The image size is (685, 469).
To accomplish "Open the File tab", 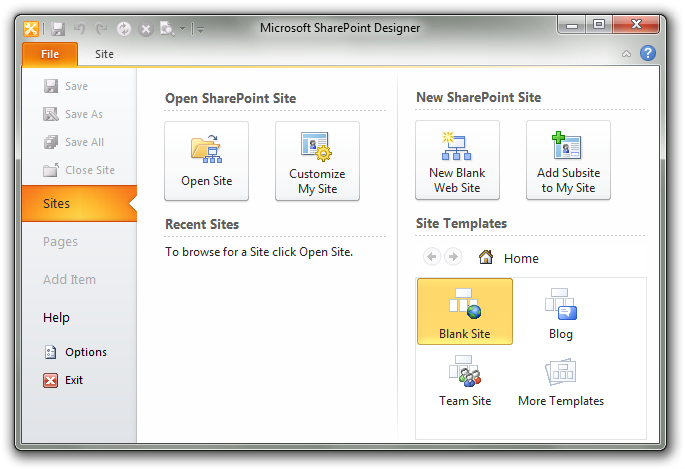I will point(50,54).
